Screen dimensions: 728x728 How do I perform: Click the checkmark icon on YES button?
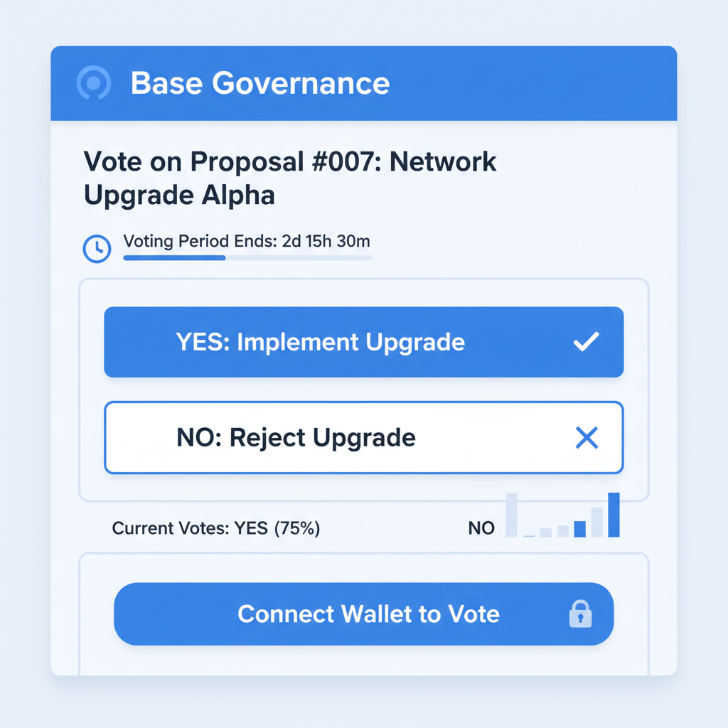[586, 342]
